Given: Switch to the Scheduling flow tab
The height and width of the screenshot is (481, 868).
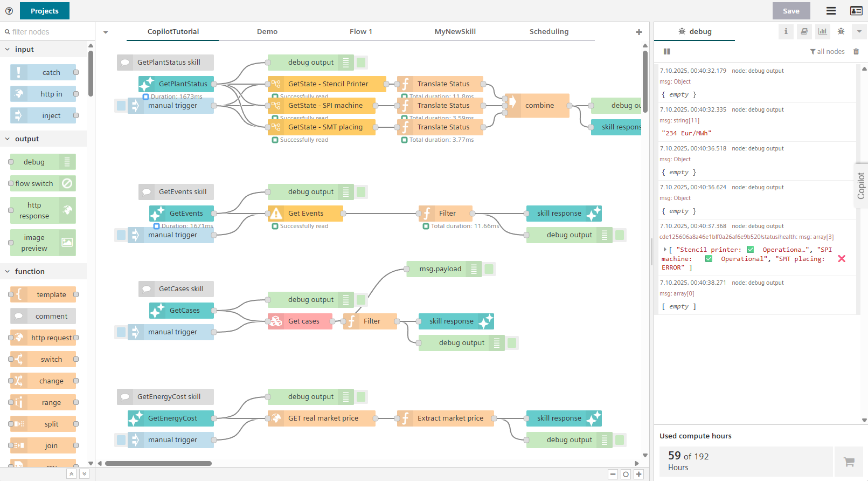Looking at the screenshot, I should (548, 32).
